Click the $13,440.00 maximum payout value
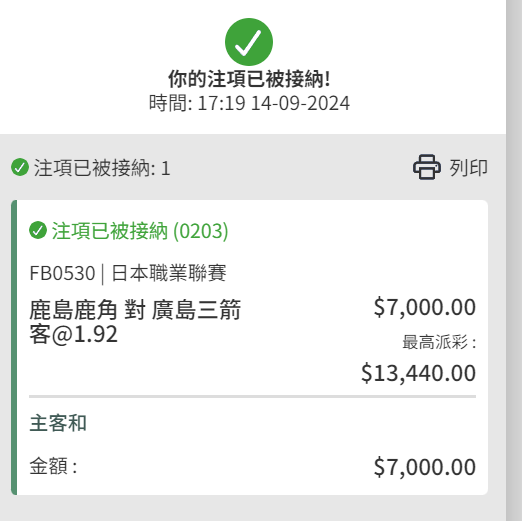 pyautogui.click(x=418, y=373)
